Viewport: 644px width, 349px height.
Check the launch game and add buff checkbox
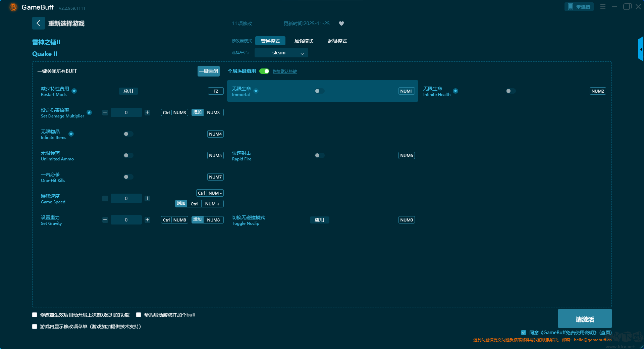(139, 315)
